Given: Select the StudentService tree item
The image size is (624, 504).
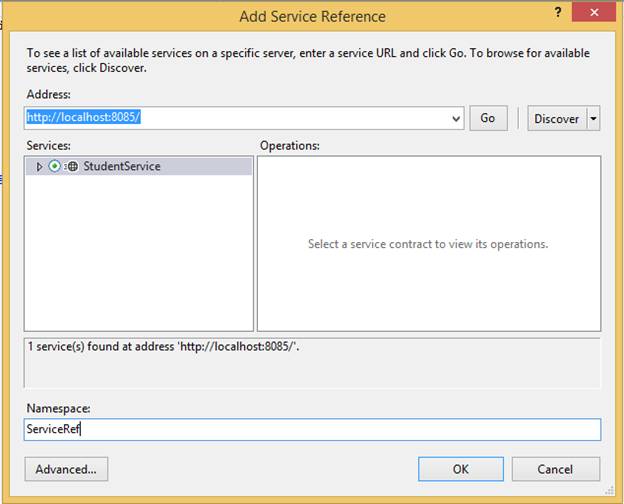Looking at the screenshot, I should click(x=121, y=167).
